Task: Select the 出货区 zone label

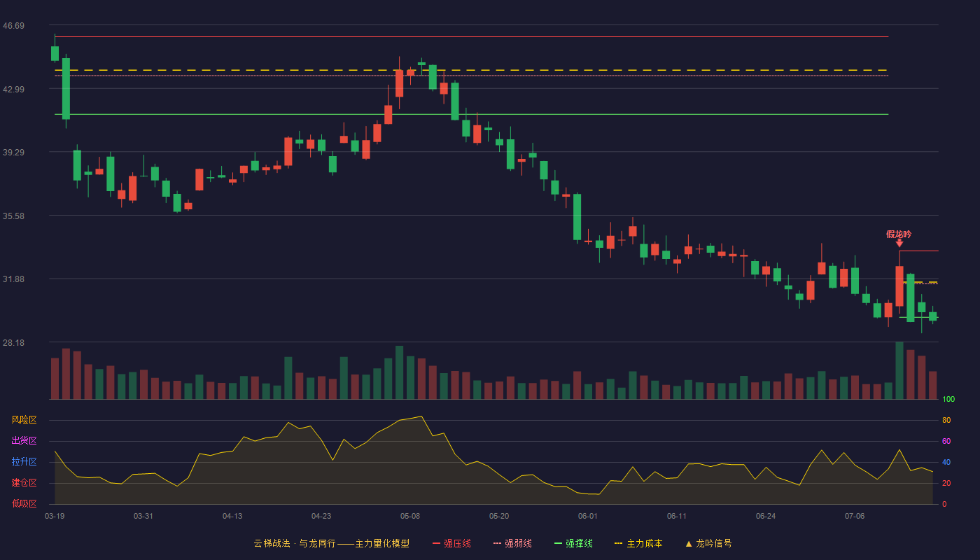Action: click(x=24, y=441)
